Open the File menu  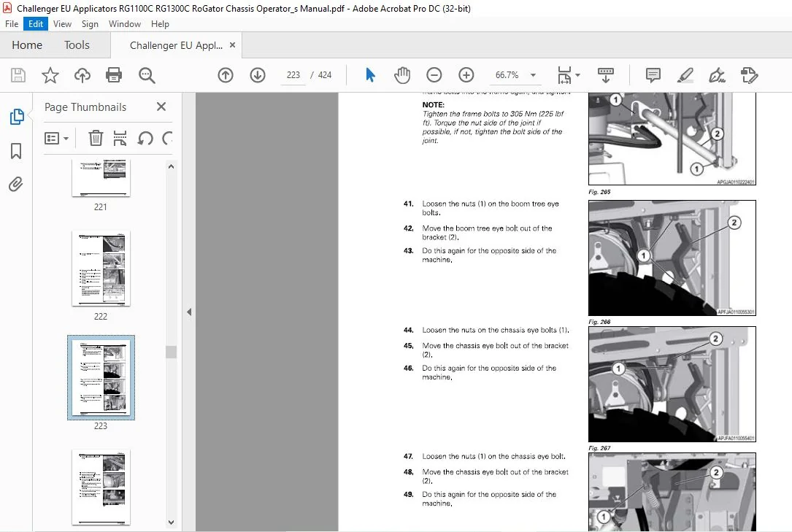[12, 24]
